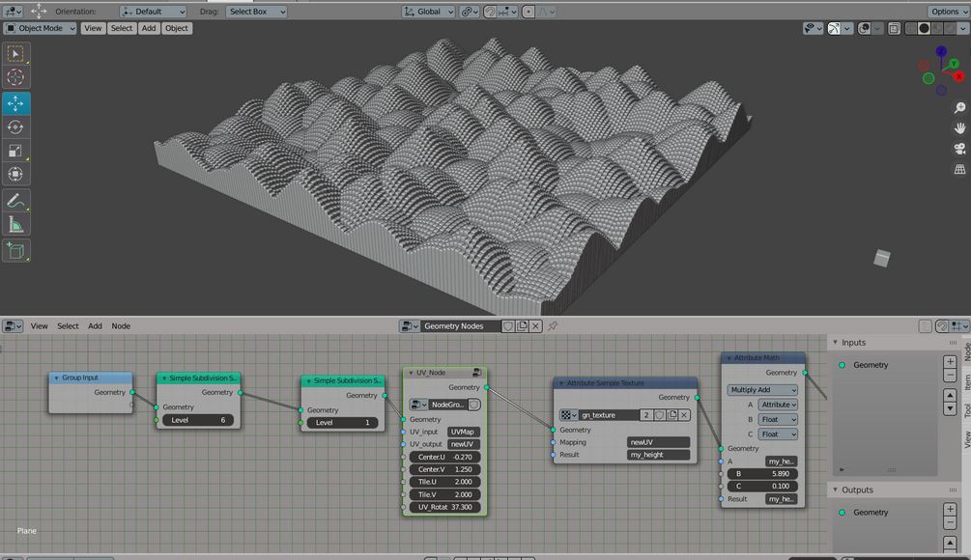Enable fake user shield for Geometry Nodes
The height and width of the screenshot is (560, 971).
coord(507,325)
